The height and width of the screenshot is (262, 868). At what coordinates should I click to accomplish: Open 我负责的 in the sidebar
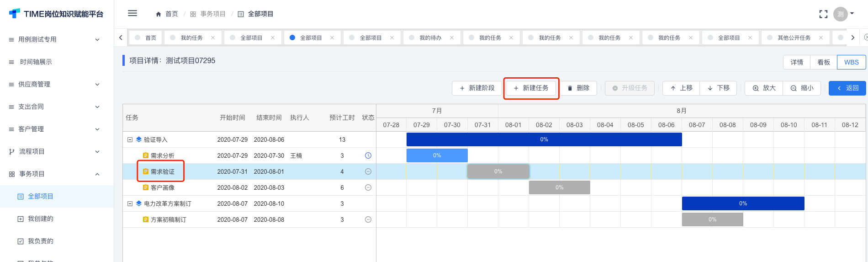click(57, 241)
